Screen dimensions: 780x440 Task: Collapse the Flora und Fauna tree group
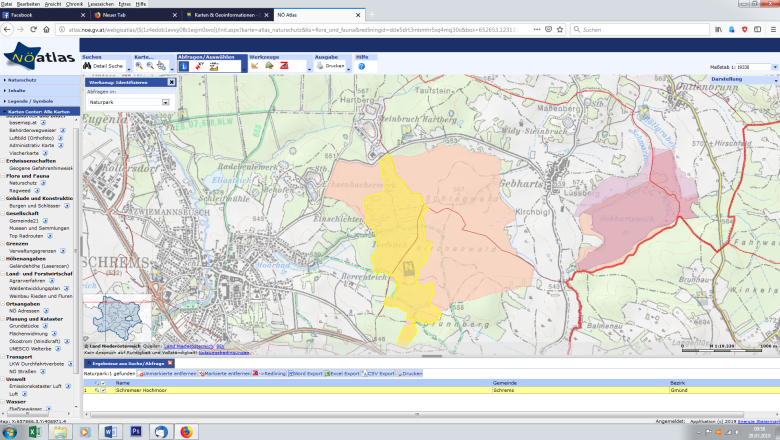tap(3, 176)
